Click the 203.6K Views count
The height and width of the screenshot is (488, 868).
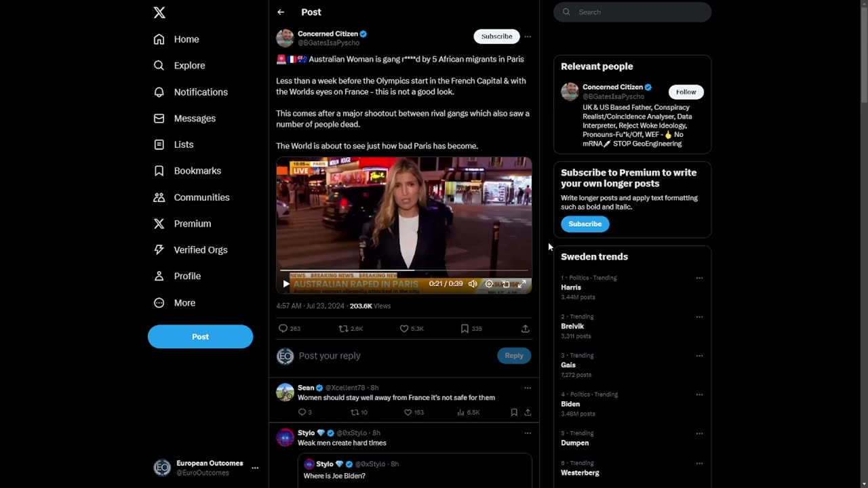tap(370, 306)
